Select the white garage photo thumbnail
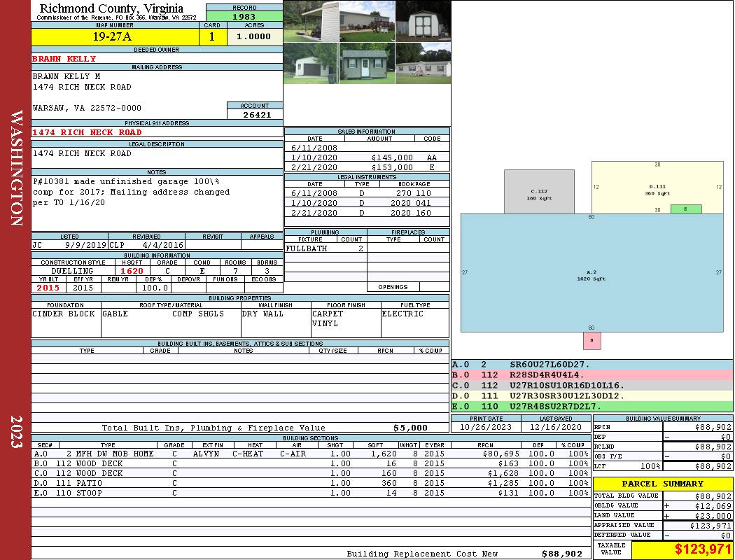The width and height of the screenshot is (735, 560). [311, 64]
